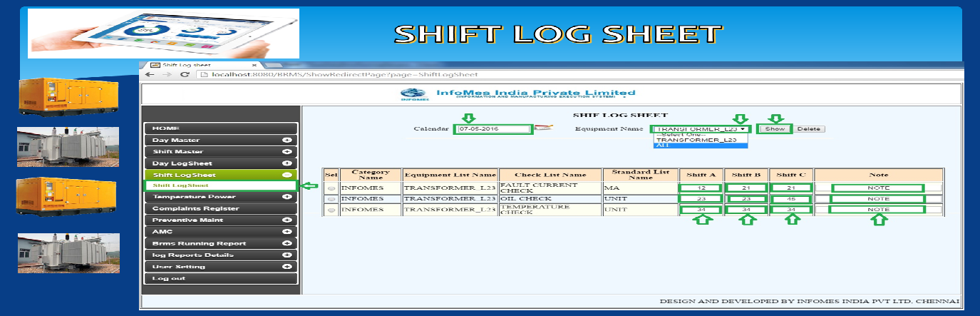
Task: Click Shift A field in TEMPERATURE CHECK row
Action: (701, 210)
